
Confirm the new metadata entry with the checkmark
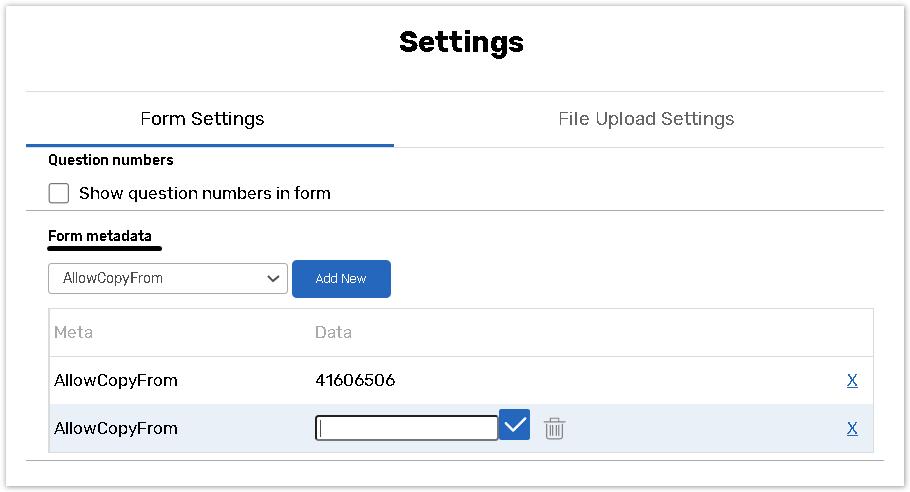(514, 427)
